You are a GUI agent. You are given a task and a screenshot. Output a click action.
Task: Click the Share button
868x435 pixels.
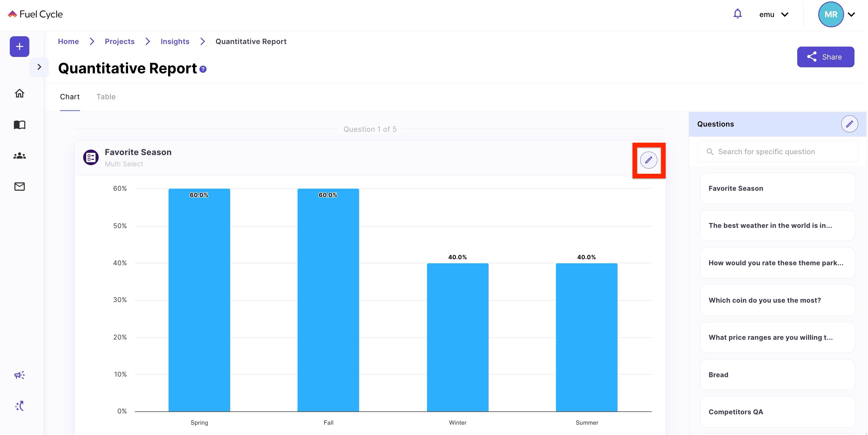point(825,57)
